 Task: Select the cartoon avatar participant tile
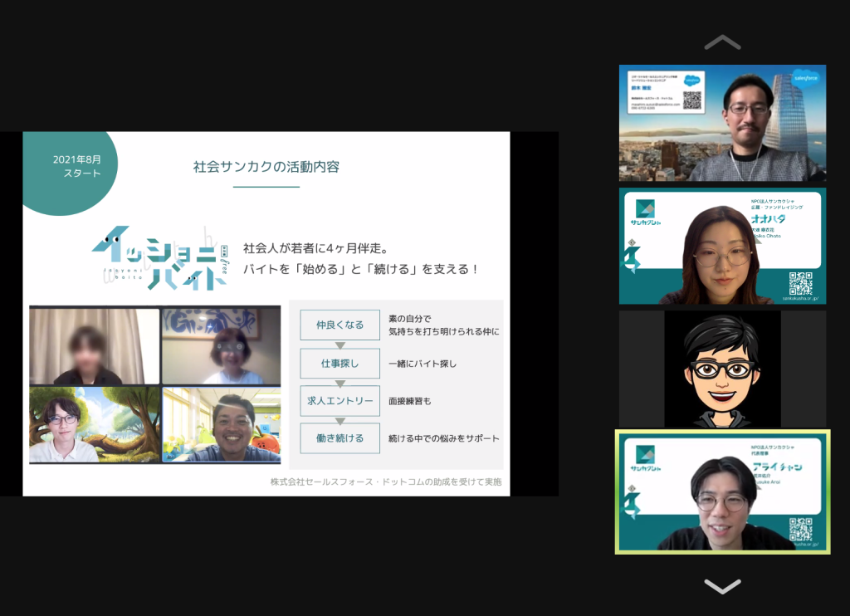tap(723, 369)
